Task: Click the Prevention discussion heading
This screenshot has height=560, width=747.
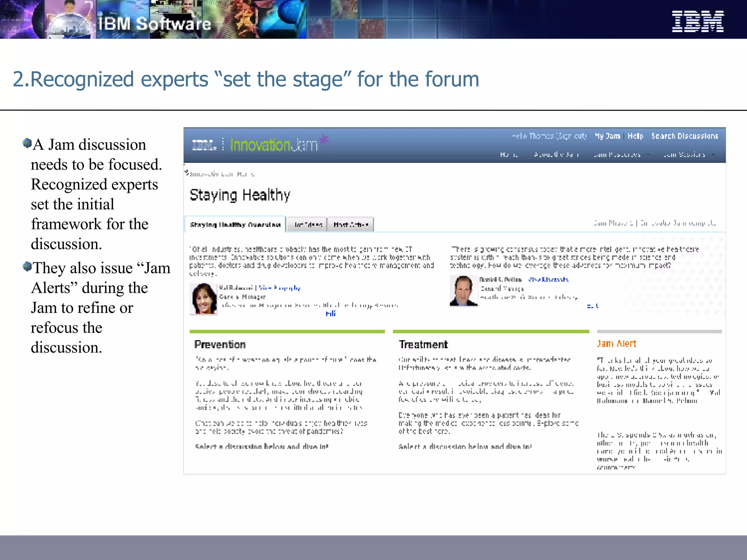Action: click(x=220, y=345)
